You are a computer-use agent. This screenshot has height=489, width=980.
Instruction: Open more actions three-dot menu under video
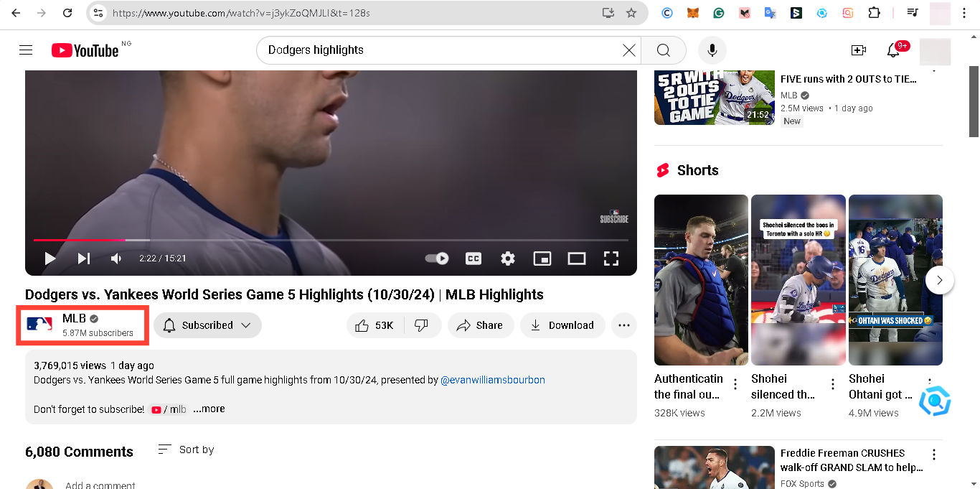(624, 325)
